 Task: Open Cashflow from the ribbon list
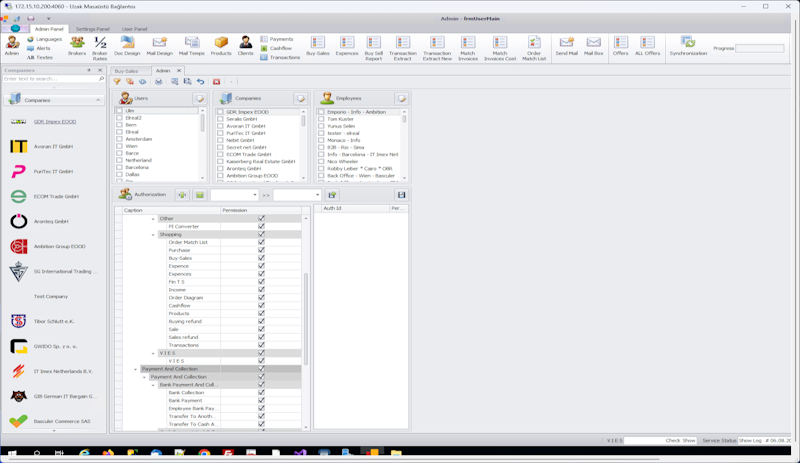pos(276,48)
